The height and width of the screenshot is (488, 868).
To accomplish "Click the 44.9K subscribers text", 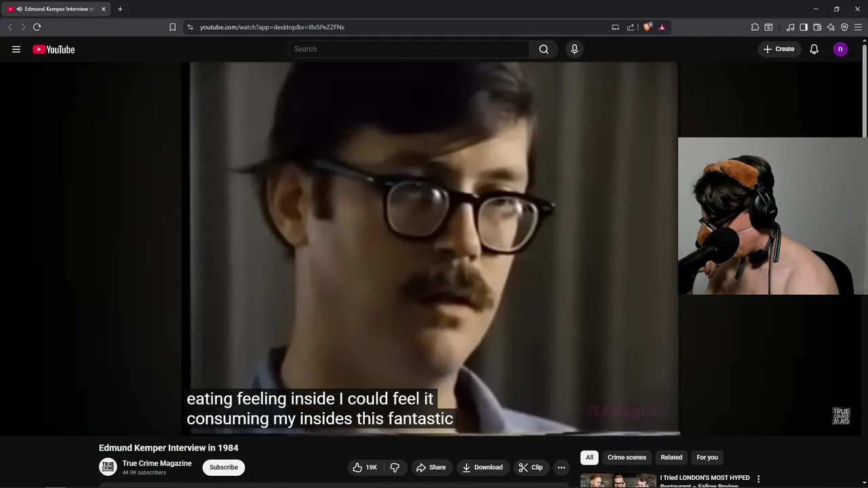I will click(144, 472).
